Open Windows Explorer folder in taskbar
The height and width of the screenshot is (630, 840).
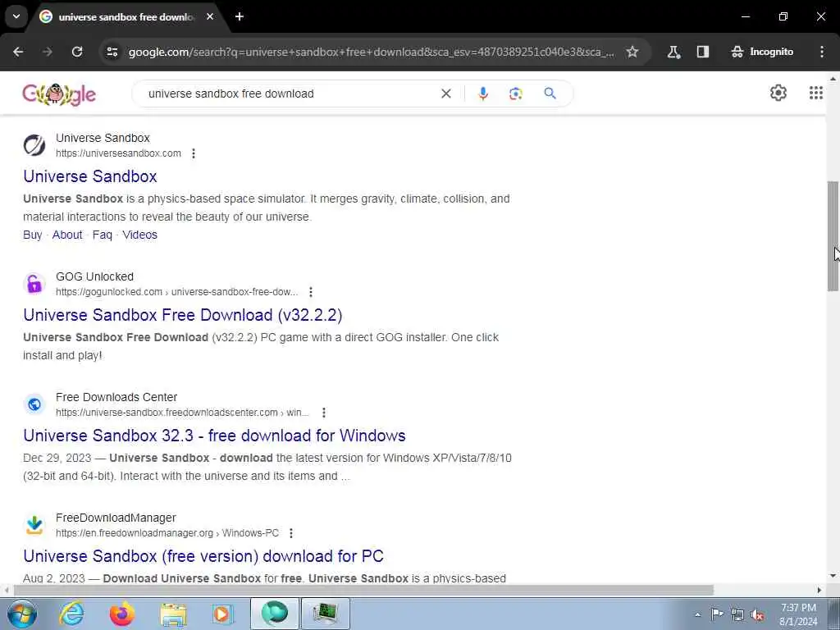pos(173,614)
